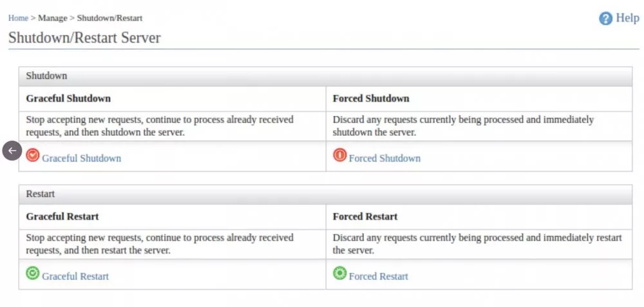Viewport: 644px width, 307px height.
Task: Click the blue Forced Restart link
Action: (x=379, y=277)
